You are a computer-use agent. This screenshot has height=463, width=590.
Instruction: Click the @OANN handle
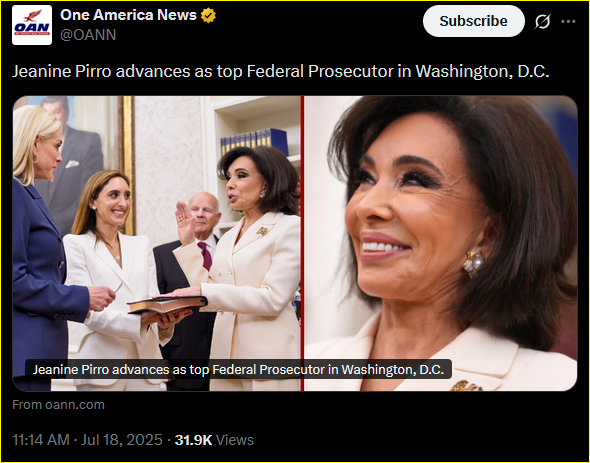tap(88, 35)
